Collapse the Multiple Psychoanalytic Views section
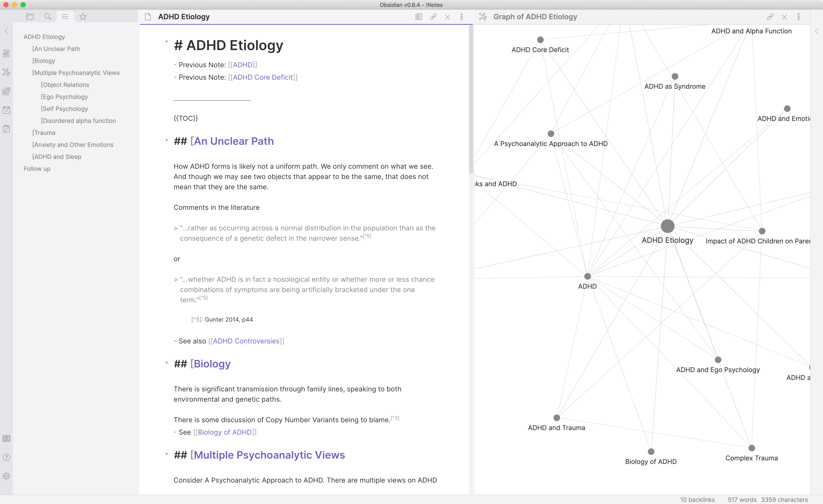Viewport: 823px width, 504px height. [x=167, y=454]
